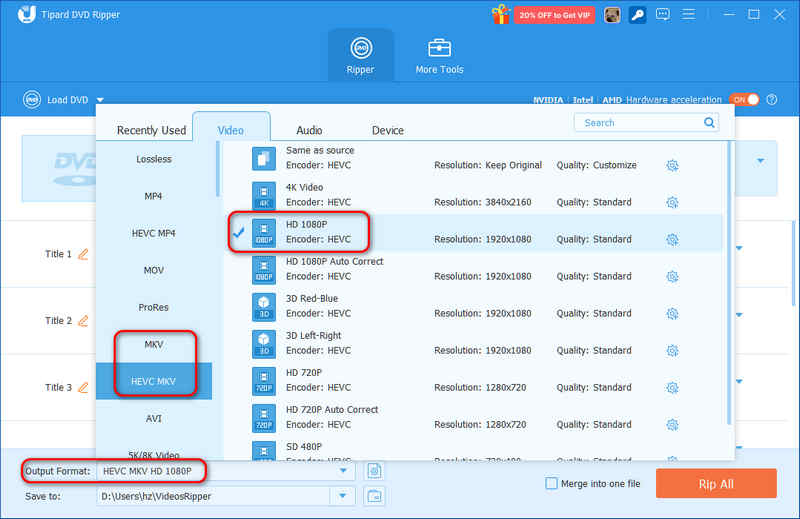Viewport: 800px width, 519px height.
Task: Click the 3D Red-Blue preset icon
Action: (264, 307)
